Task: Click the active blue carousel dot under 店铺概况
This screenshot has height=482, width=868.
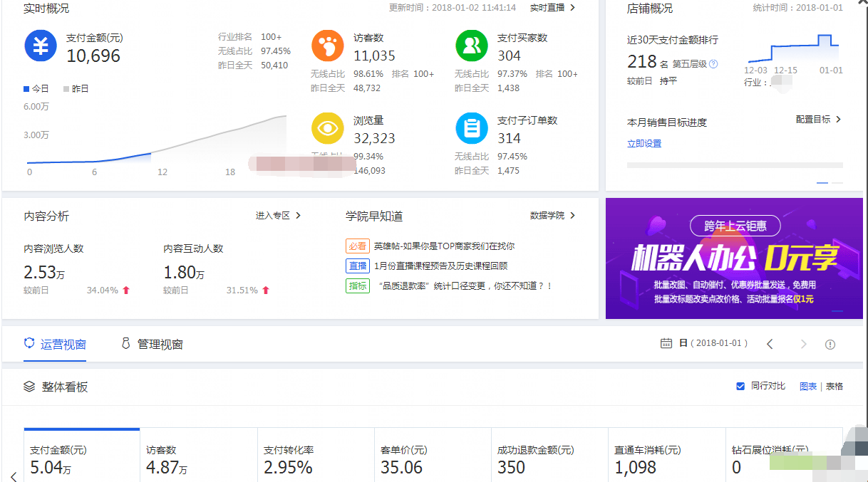Action: click(x=822, y=183)
